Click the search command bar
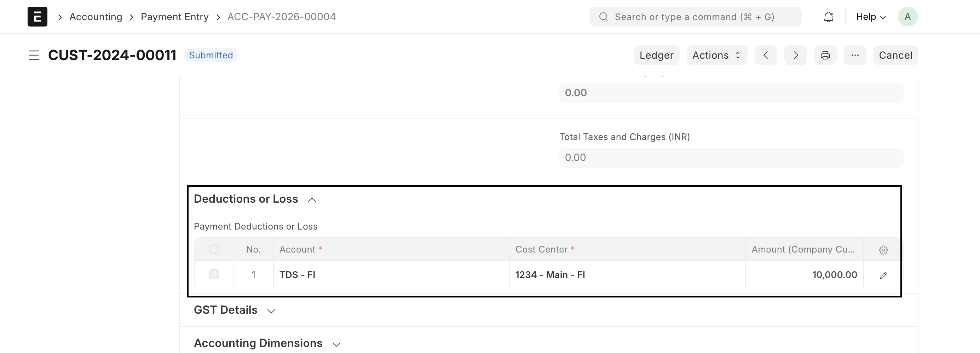 tap(695, 17)
